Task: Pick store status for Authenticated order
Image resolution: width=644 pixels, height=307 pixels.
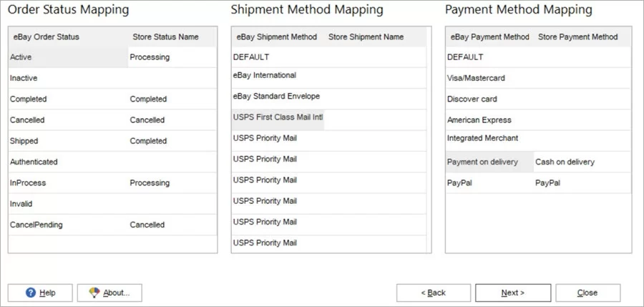Action: [x=172, y=162]
